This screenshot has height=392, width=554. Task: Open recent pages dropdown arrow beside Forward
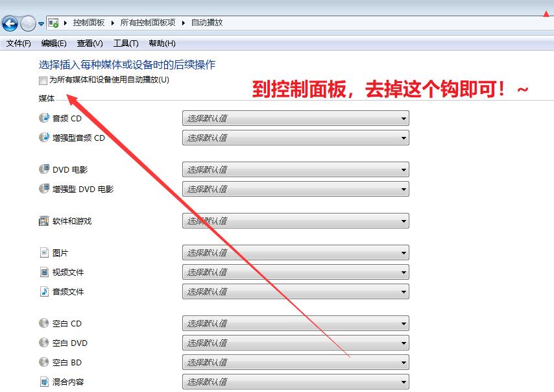point(42,24)
